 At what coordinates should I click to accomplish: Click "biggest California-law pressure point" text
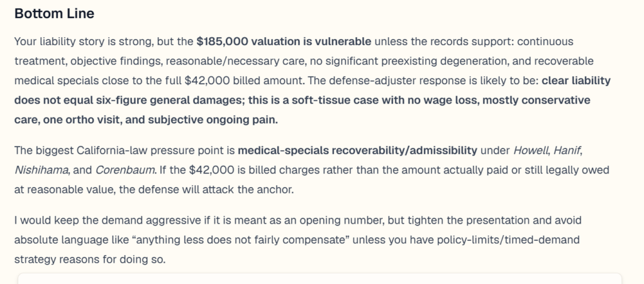coord(130,151)
